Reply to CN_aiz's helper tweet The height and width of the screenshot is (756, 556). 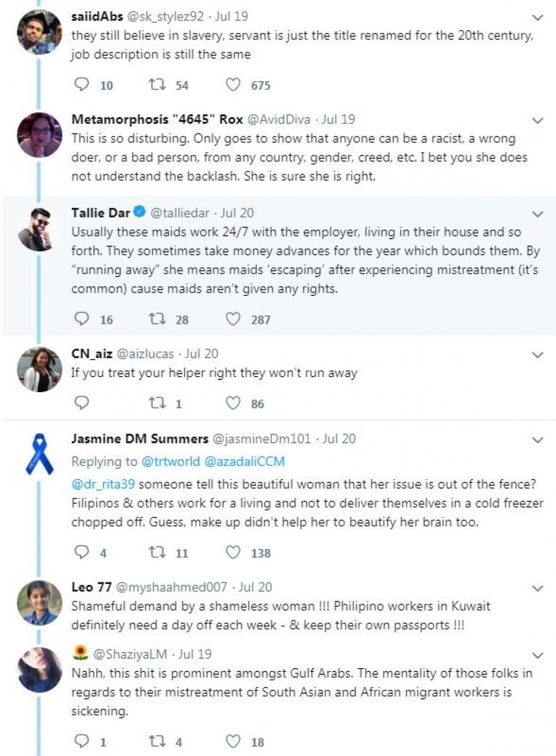(x=82, y=403)
